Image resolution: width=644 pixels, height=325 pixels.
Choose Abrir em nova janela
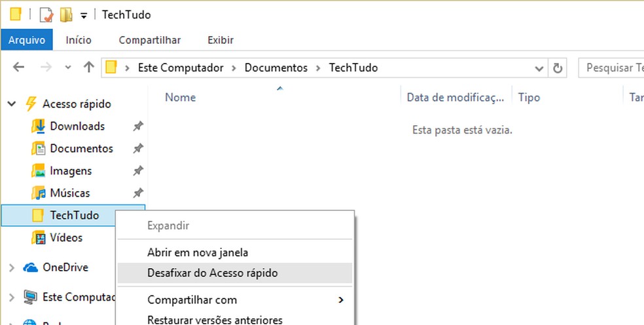(x=198, y=252)
